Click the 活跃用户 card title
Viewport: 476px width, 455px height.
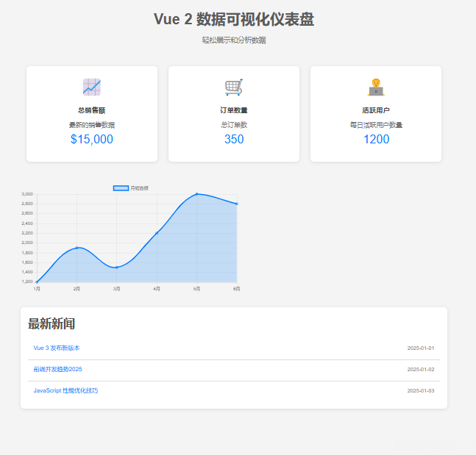376,110
